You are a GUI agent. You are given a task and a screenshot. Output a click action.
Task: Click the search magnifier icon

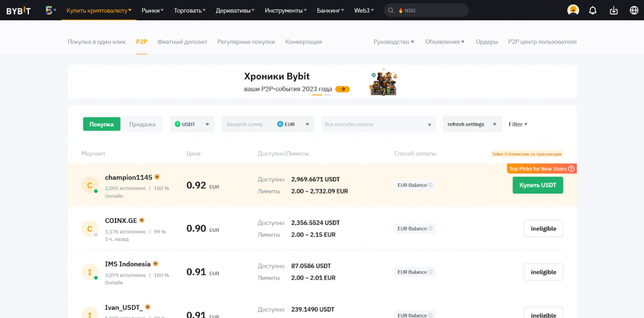pyautogui.click(x=391, y=10)
